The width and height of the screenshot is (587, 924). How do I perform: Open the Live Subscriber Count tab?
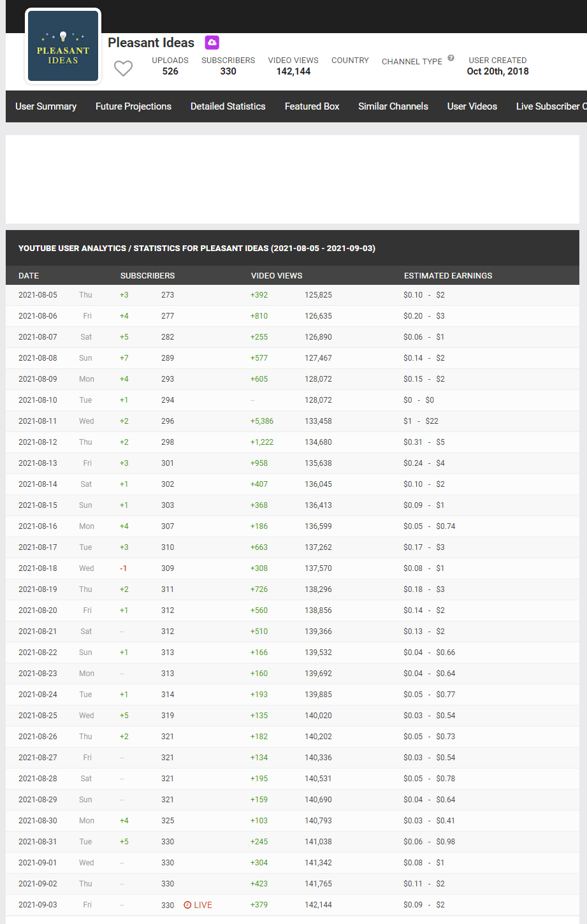(551, 106)
